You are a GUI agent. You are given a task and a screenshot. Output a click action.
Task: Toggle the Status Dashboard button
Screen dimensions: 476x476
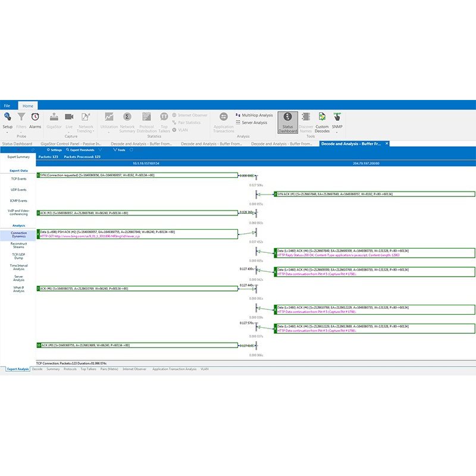tap(288, 123)
